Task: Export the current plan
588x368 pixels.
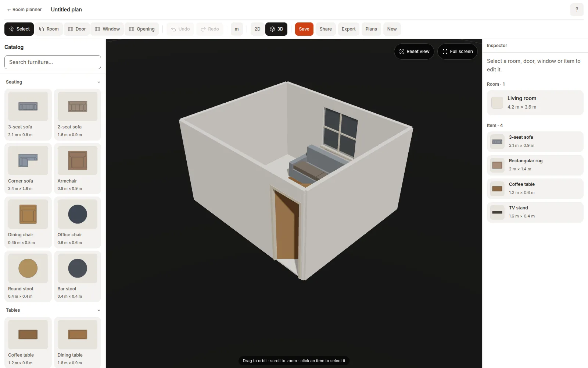Action: click(x=348, y=29)
